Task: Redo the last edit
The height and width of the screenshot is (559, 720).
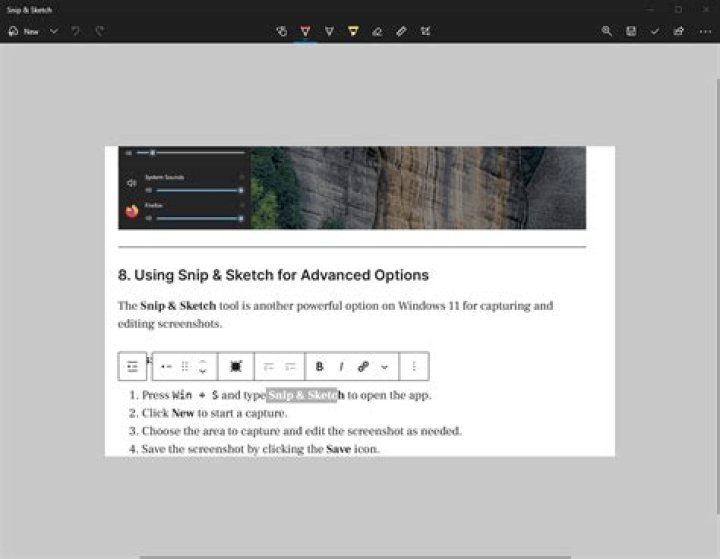Action: click(99, 31)
